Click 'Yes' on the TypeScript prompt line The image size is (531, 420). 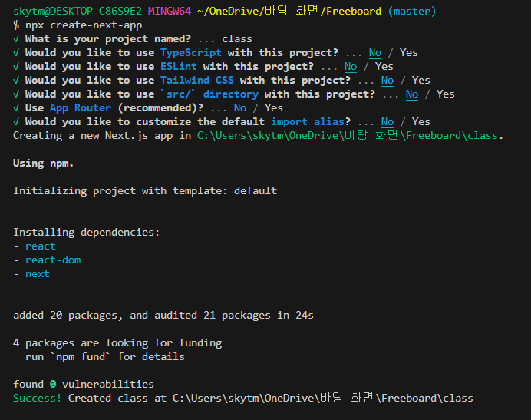tap(409, 53)
